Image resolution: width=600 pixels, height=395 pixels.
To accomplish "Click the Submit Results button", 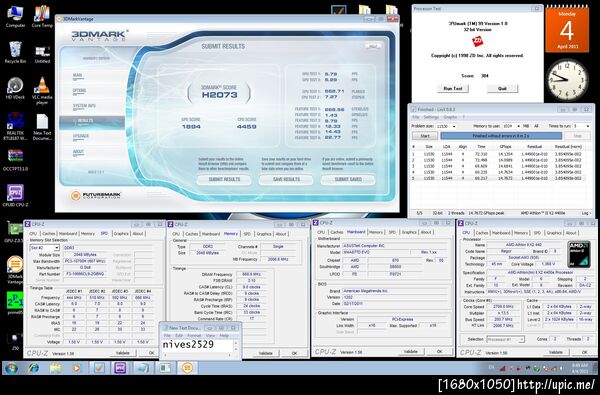I will click(224, 180).
